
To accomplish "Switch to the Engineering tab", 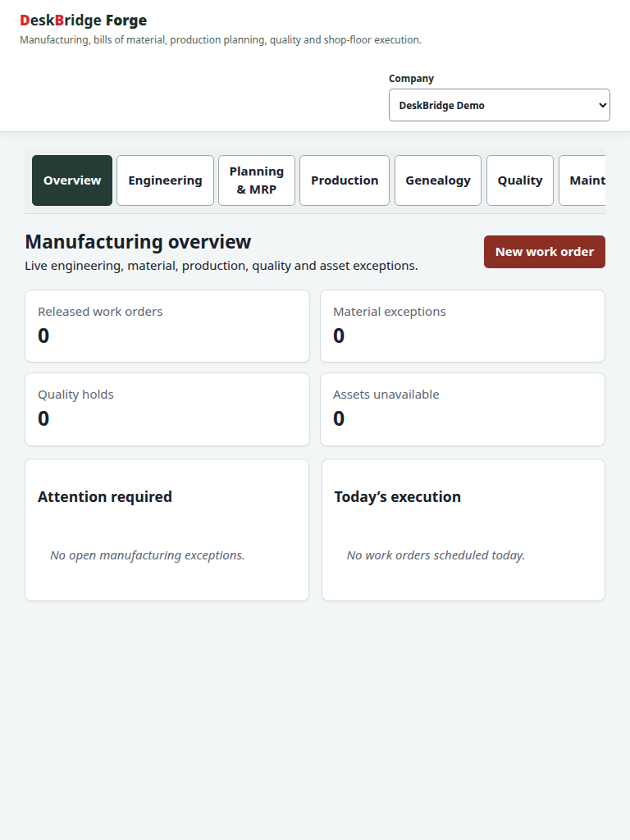I will 165,180.
